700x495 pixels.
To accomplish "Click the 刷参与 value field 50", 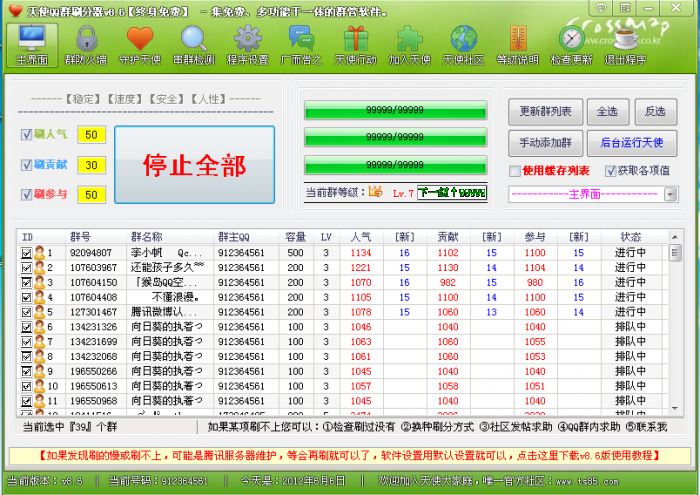I will [92, 195].
